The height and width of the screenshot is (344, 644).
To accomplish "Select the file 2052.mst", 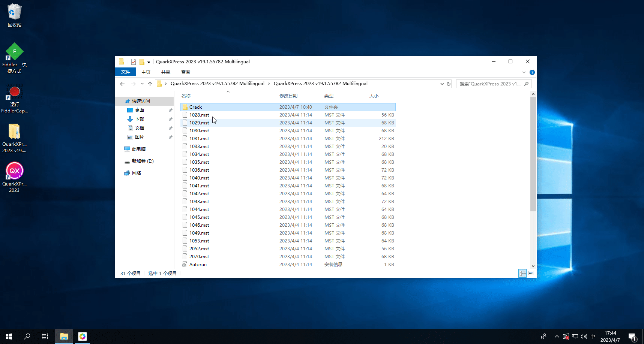I will (x=288, y=249).
